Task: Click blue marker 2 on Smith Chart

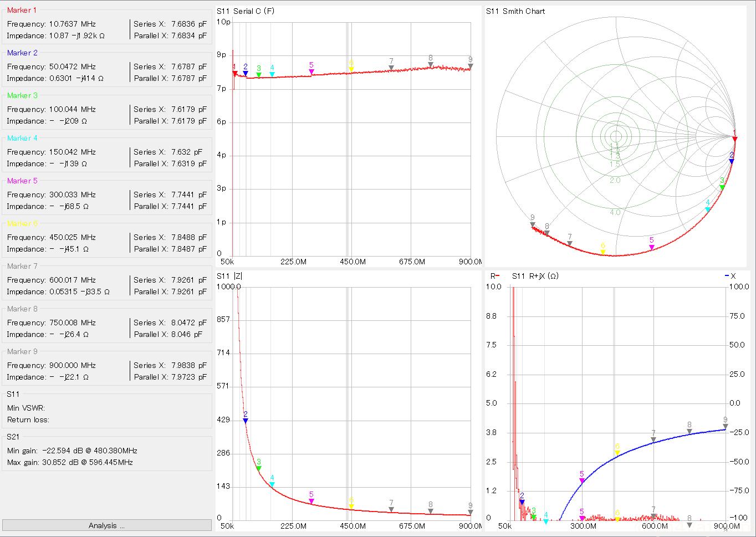Action: tap(732, 161)
